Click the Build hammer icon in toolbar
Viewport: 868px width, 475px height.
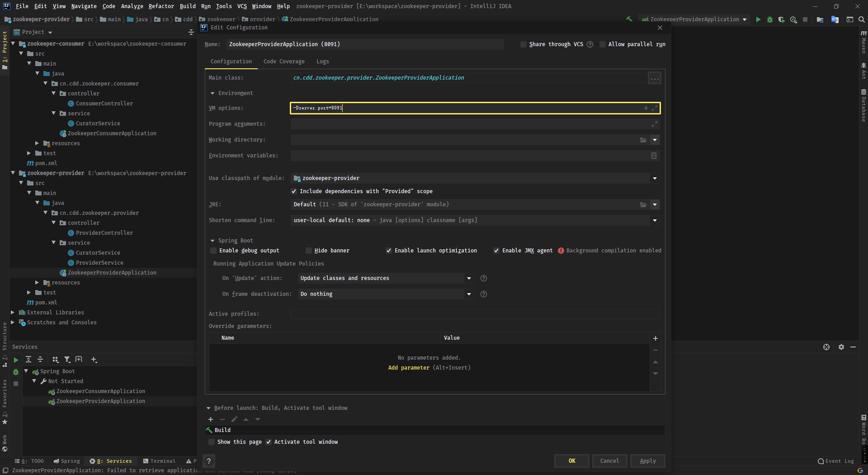[629, 19]
